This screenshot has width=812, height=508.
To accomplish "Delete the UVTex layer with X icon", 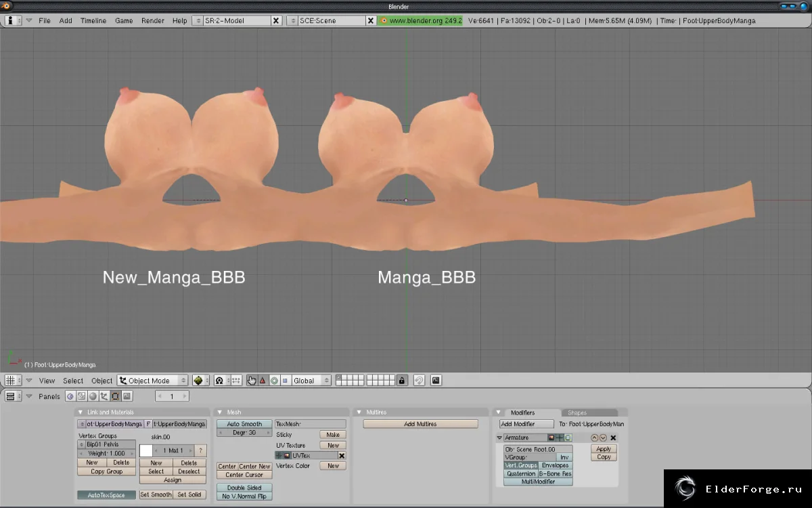I will 342,456.
